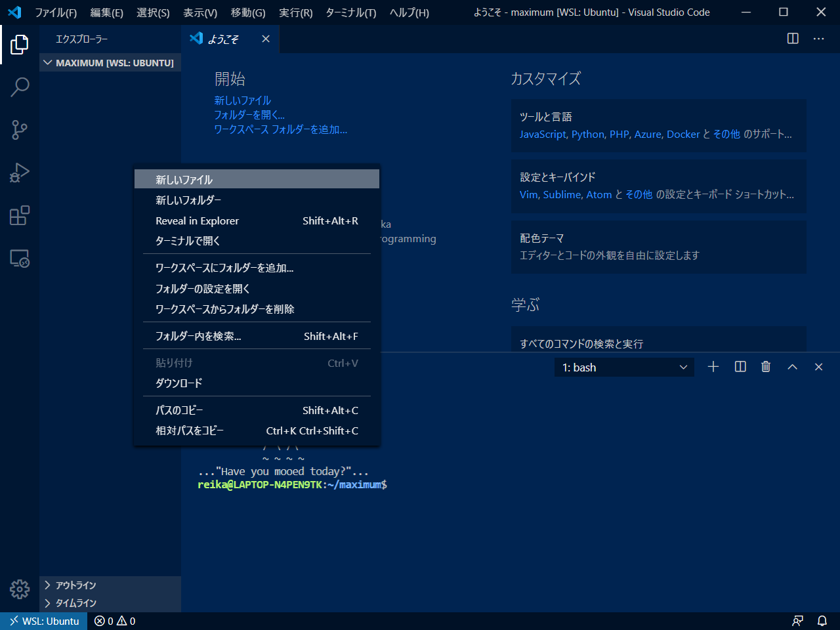Click the WSL: Ubuntu remote indicator
The width and height of the screenshot is (840, 630).
[43, 621]
